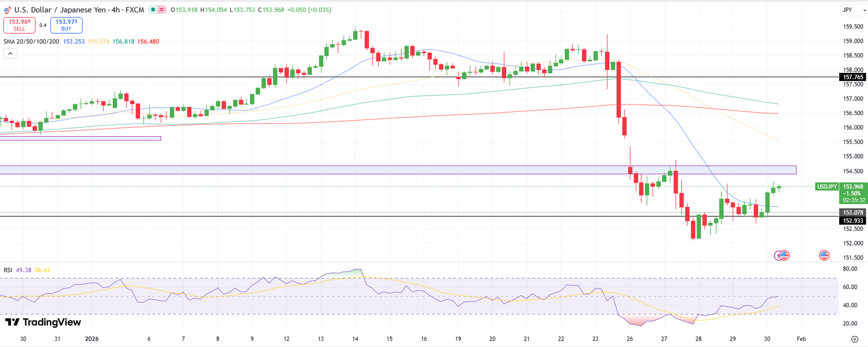The image size is (868, 347).
Task: Click the pink approximate-data indicator icon
Action: (x=162, y=10)
